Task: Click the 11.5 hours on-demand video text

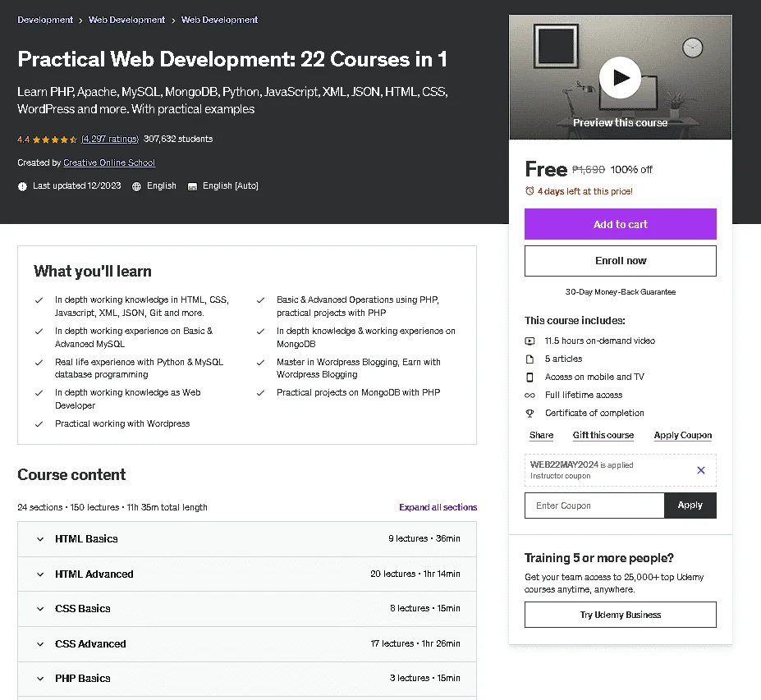Action: [600, 341]
